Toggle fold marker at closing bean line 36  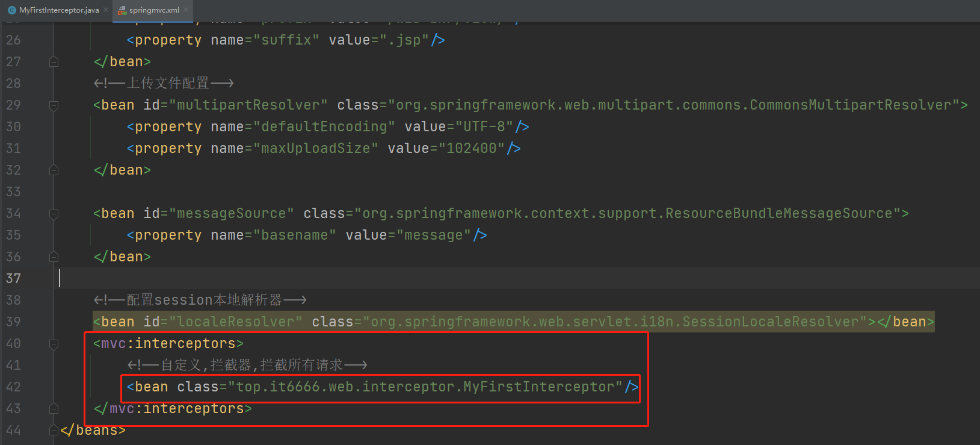coord(54,257)
